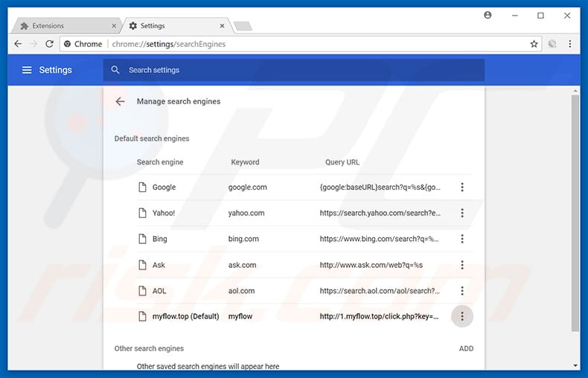This screenshot has width=588, height=378.
Task: Open more actions for myflow.top
Action: point(462,316)
